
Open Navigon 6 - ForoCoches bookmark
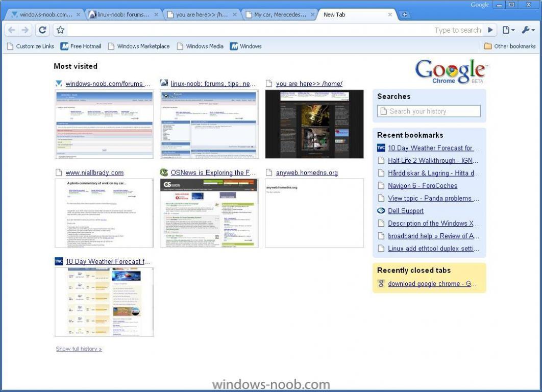click(423, 186)
